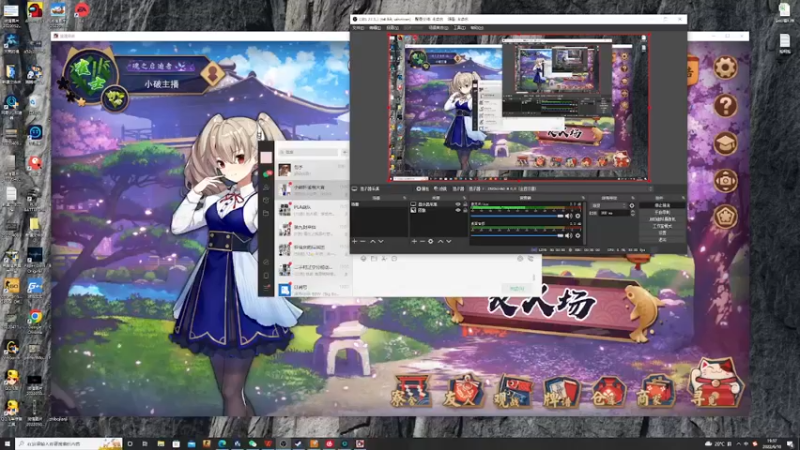This screenshot has width=800, height=450.
Task: Move scene up in OBS scenes list
Action: (x=372, y=241)
